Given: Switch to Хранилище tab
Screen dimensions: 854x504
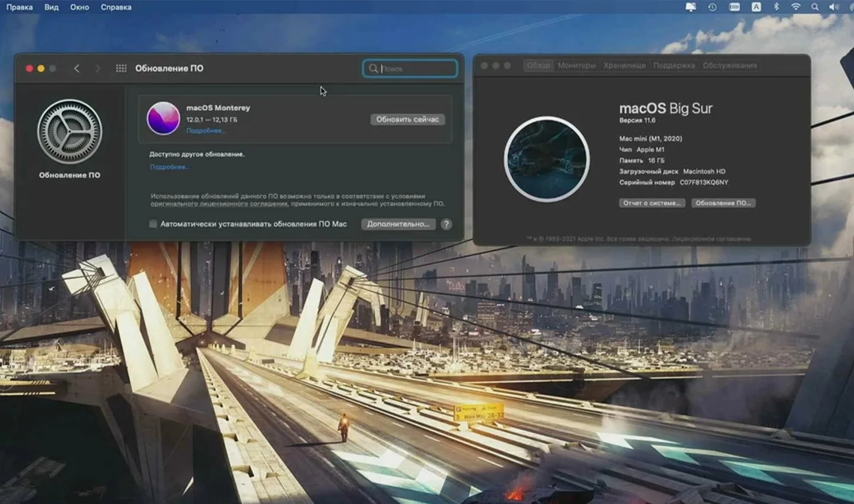Looking at the screenshot, I should (624, 65).
